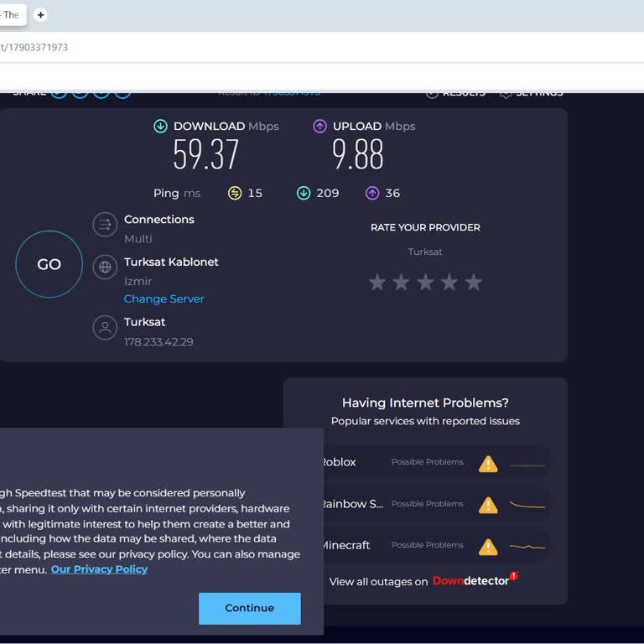
Task: Click the Connections mode icon
Action: (x=105, y=225)
